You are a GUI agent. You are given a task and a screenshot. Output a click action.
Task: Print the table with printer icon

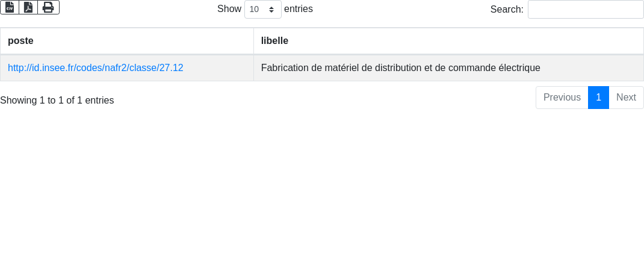pos(48,7)
